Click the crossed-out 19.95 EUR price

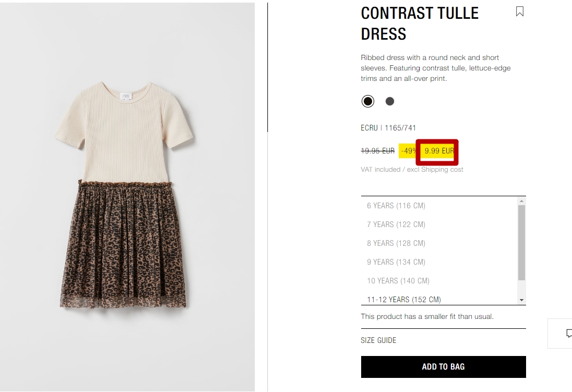tap(377, 151)
